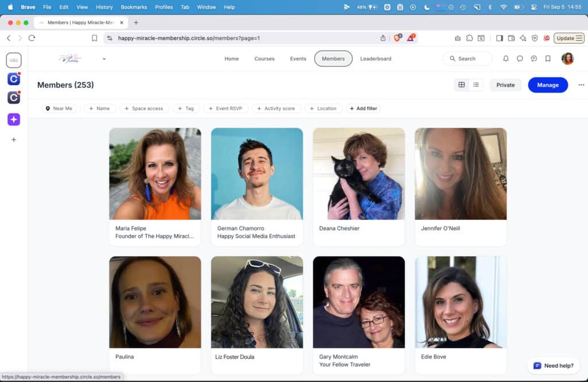Screen dimensions: 588x382
Task: Click the Need help? button
Action: click(553, 366)
